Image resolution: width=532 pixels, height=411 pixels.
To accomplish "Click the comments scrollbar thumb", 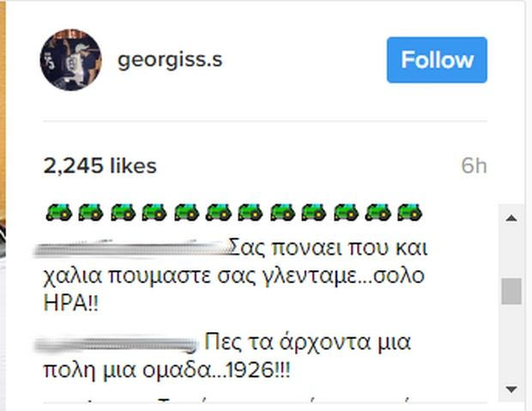I will click(511, 291).
